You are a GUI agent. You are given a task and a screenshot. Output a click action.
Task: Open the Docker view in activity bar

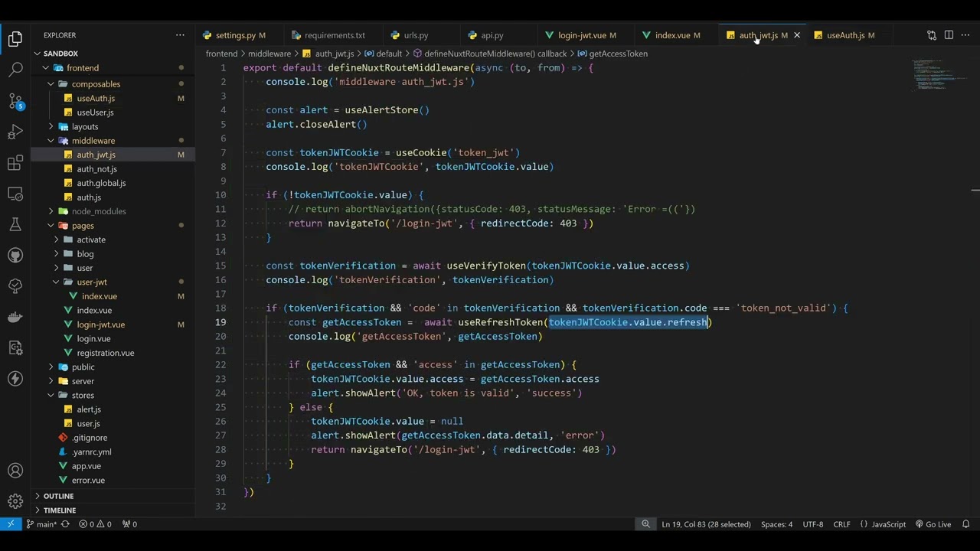[15, 317]
